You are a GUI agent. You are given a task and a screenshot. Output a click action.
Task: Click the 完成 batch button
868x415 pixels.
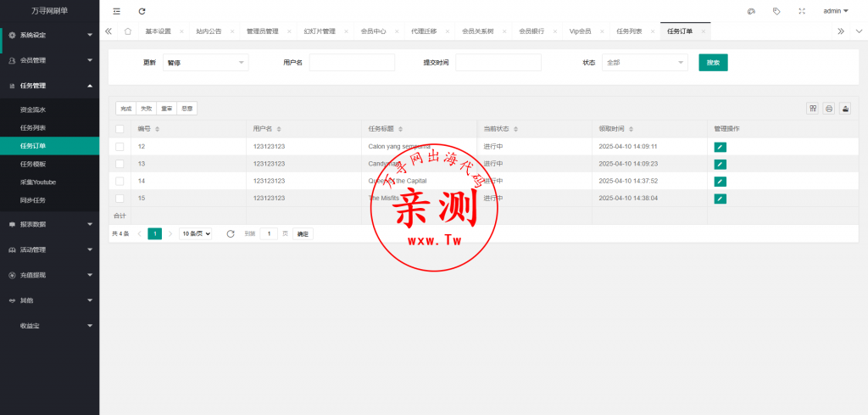coord(126,109)
